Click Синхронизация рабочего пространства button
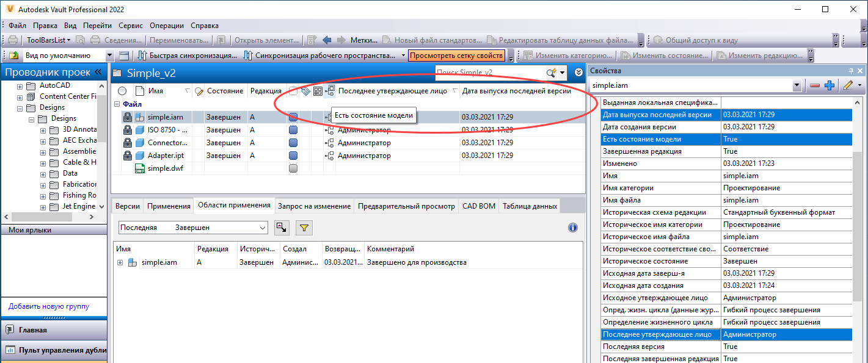This screenshot has width=868, height=363. (x=319, y=56)
